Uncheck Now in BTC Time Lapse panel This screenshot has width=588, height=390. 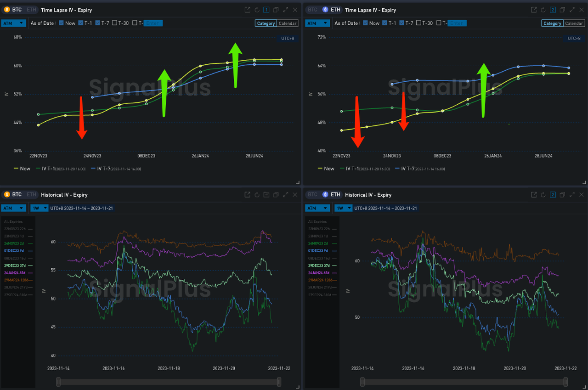click(x=62, y=23)
